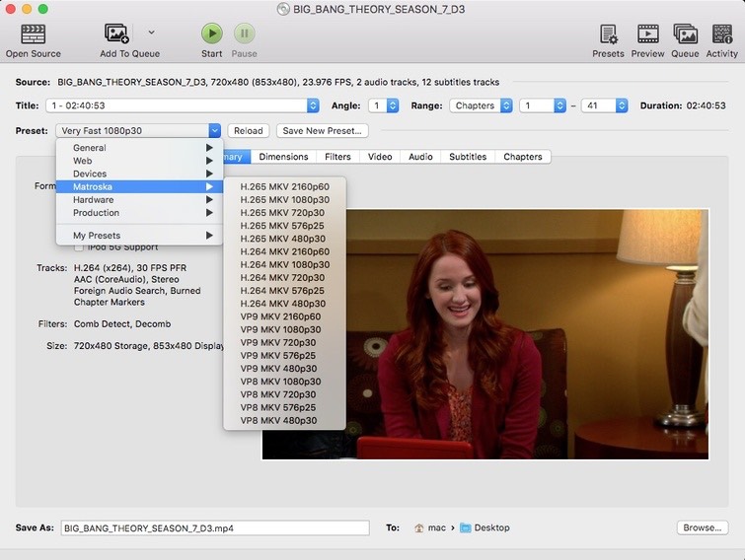The height and width of the screenshot is (560, 745).
Task: Open the Preview window icon
Action: [647, 35]
